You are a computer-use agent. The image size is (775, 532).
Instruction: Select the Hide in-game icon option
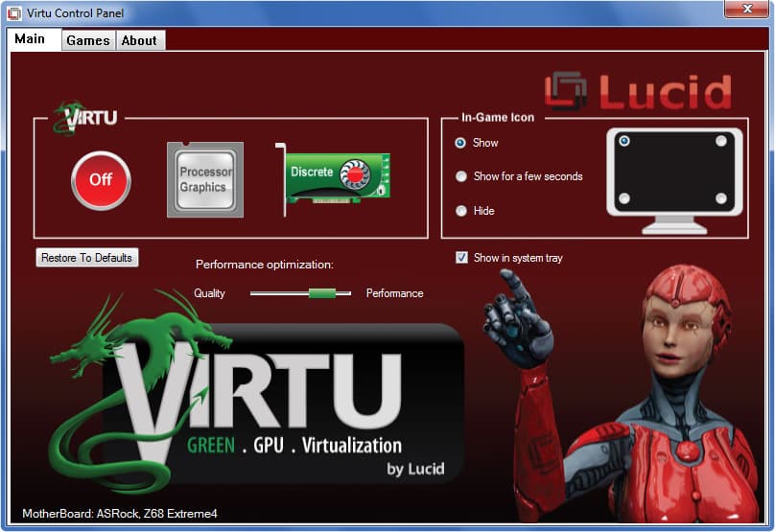point(461,211)
